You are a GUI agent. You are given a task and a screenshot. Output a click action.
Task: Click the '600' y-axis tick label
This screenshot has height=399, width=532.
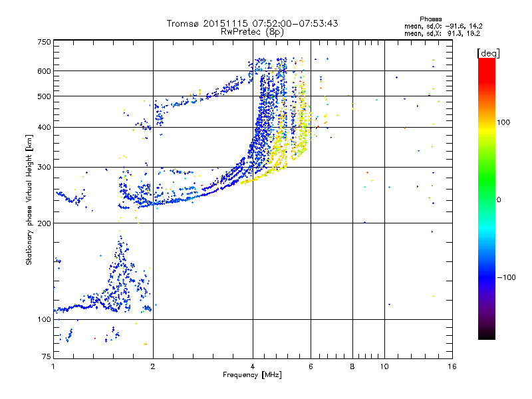[44, 71]
